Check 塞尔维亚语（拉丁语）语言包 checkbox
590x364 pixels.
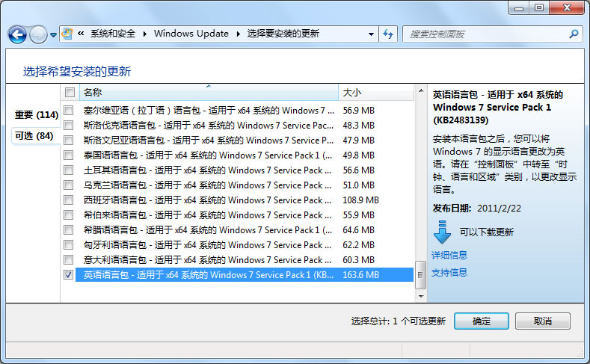69,110
